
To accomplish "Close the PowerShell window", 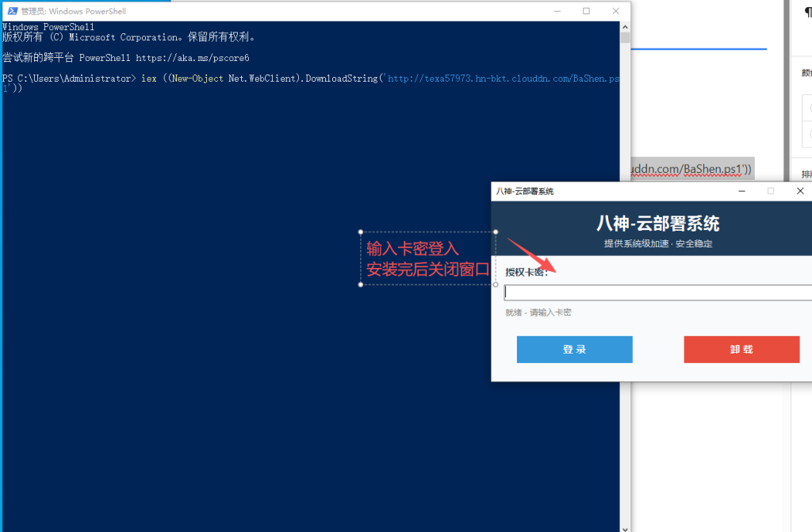I will tap(615, 11).
